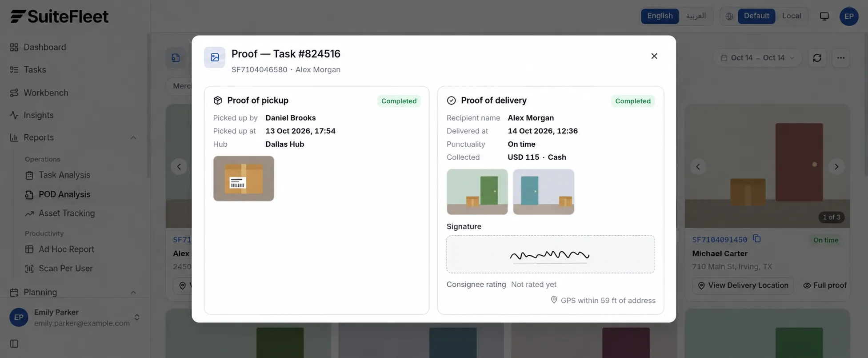
Task: Click the signature image box
Action: [551, 254]
